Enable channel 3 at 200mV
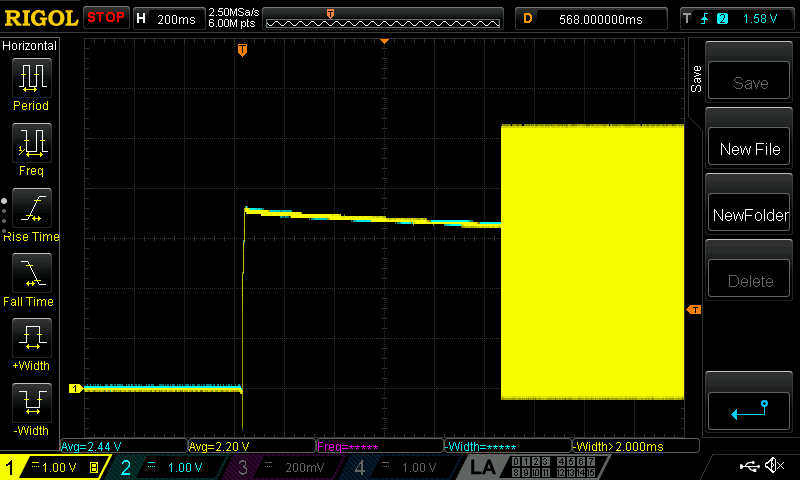The height and width of the screenshot is (480, 800). coord(285,467)
